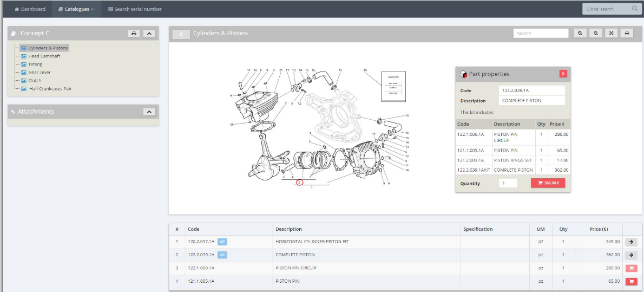This screenshot has height=292, width=644.
Task: Focus the diagram Search field
Action: point(541,33)
